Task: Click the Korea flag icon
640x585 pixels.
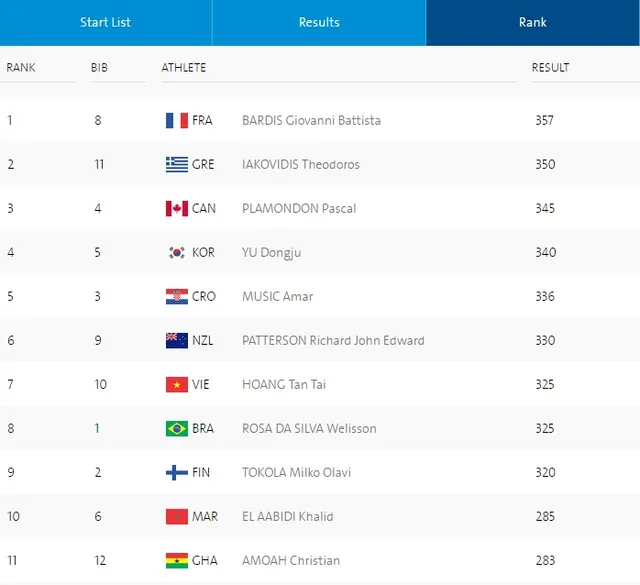Action: pyautogui.click(x=177, y=253)
